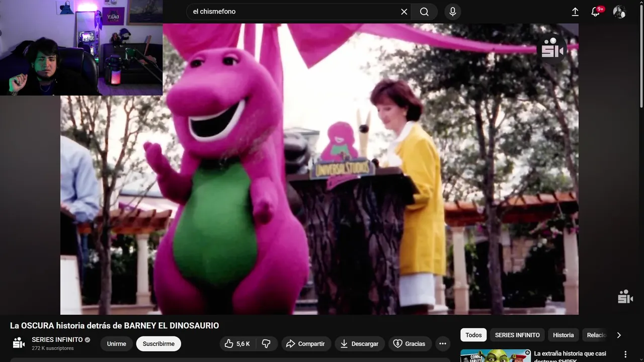
Task: Start voice search with microphone
Action: [x=453, y=12]
